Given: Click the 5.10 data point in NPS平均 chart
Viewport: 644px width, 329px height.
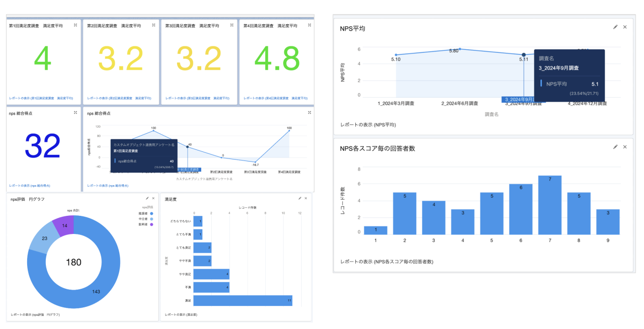Looking at the screenshot, I should (396, 55).
